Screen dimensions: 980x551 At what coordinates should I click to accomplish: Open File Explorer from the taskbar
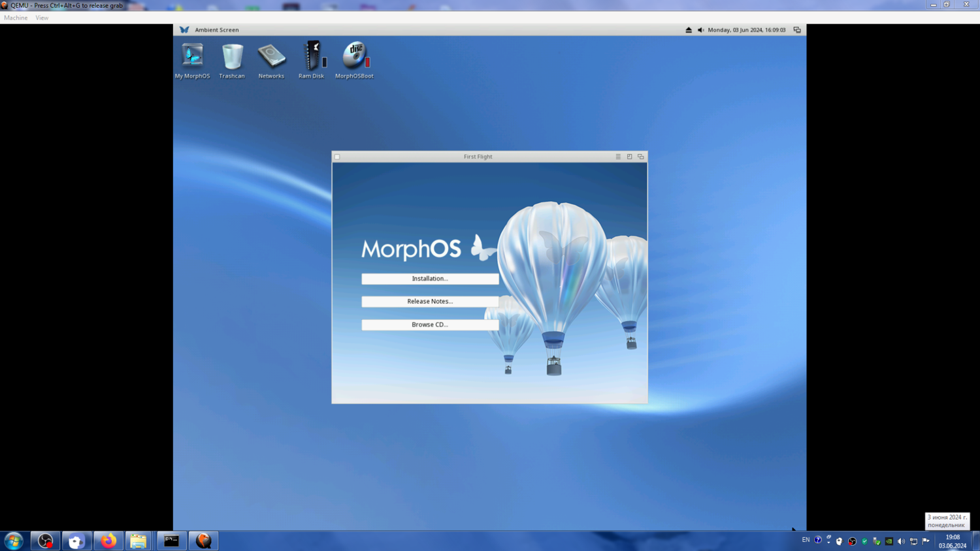coord(139,541)
